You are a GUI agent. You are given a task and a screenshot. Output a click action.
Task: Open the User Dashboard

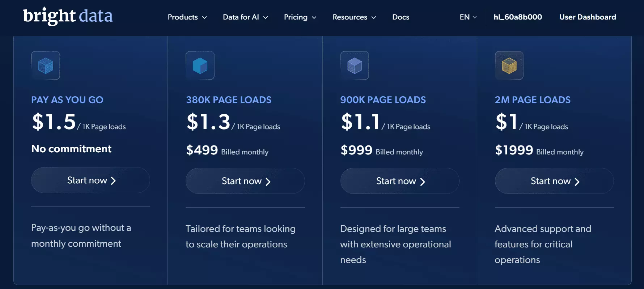[588, 17]
